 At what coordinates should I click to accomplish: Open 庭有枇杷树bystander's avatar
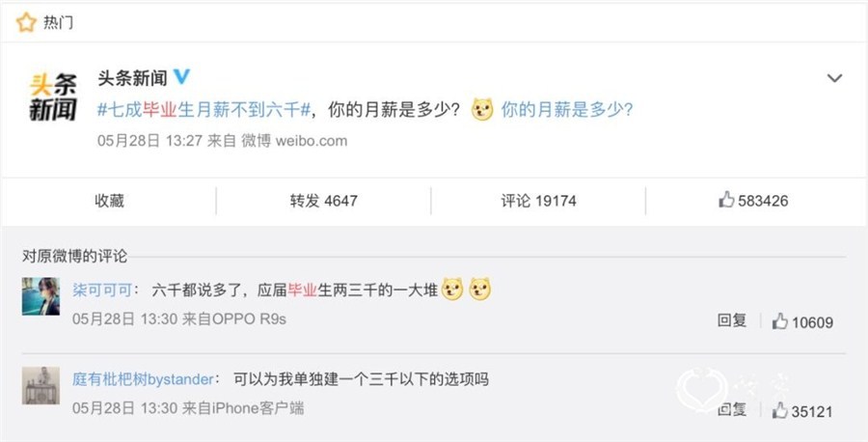[x=41, y=385]
